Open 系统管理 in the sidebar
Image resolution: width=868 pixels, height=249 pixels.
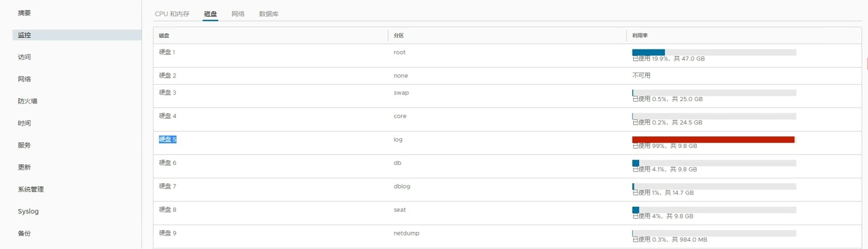(x=31, y=189)
